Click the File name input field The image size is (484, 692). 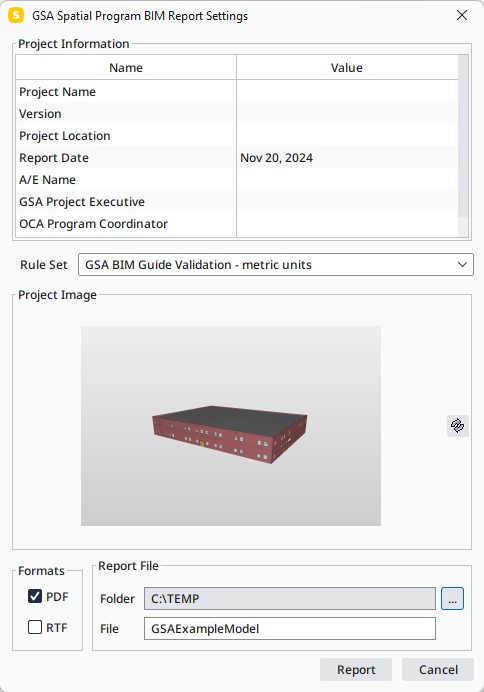pyautogui.click(x=290, y=628)
